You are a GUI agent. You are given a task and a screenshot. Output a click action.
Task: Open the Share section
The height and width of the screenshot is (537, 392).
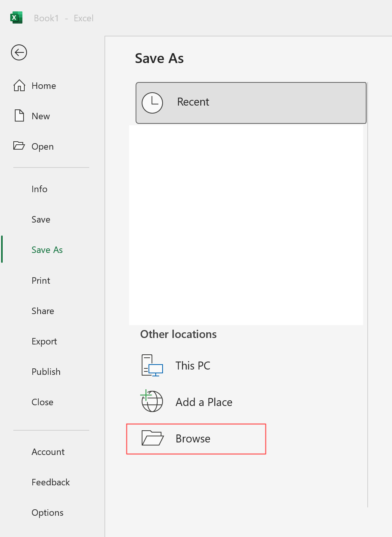tap(43, 311)
